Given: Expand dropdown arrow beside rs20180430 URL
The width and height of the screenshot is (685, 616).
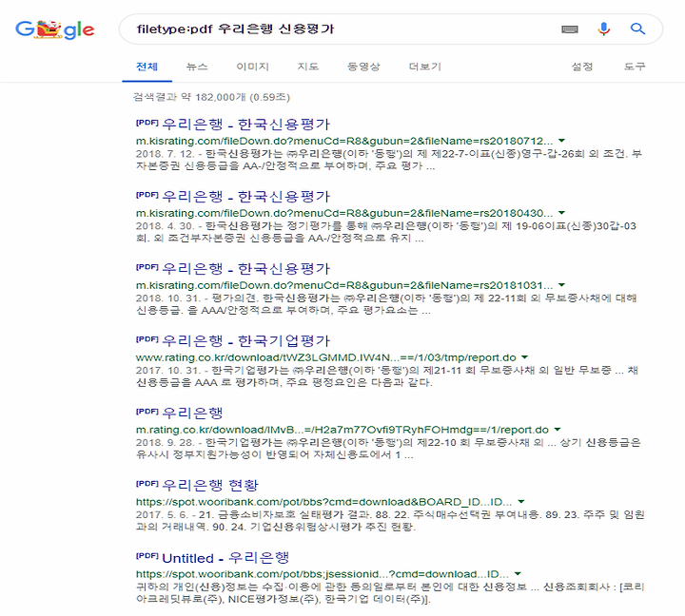Looking at the screenshot, I should point(562,213).
